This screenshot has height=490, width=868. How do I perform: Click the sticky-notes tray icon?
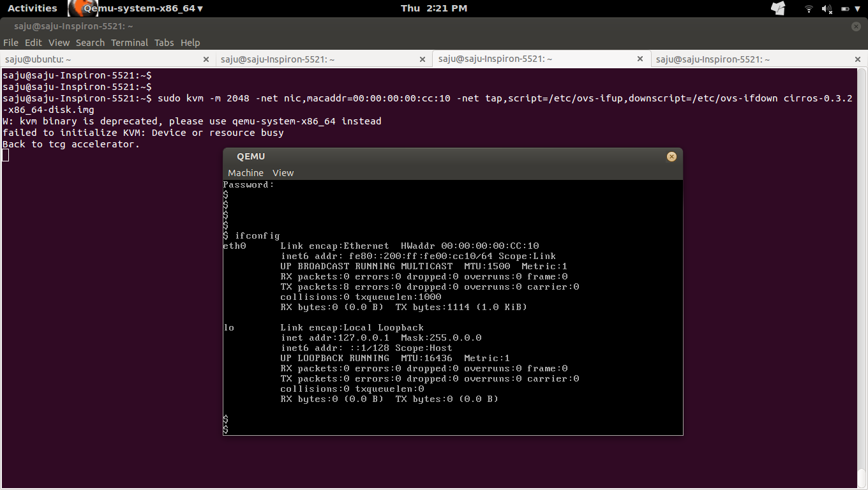point(778,8)
